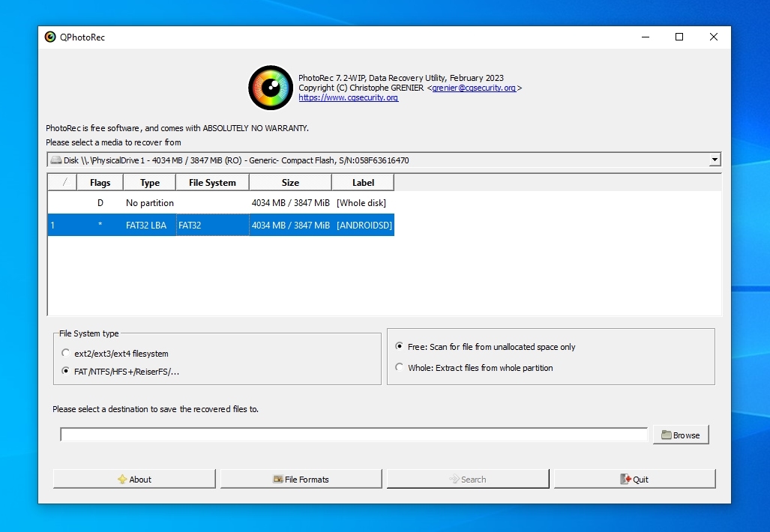
Task: Click the disk drive icon in media selector
Action: tap(56, 160)
